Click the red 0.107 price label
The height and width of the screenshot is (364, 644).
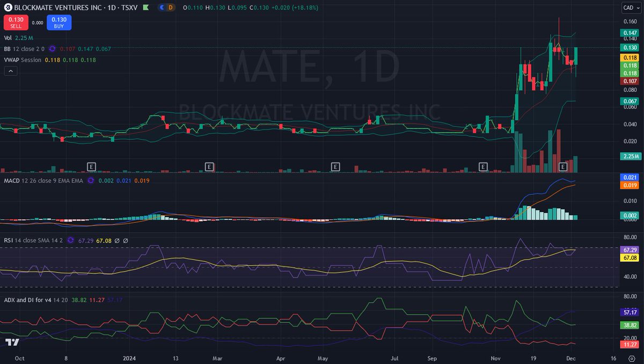point(630,81)
